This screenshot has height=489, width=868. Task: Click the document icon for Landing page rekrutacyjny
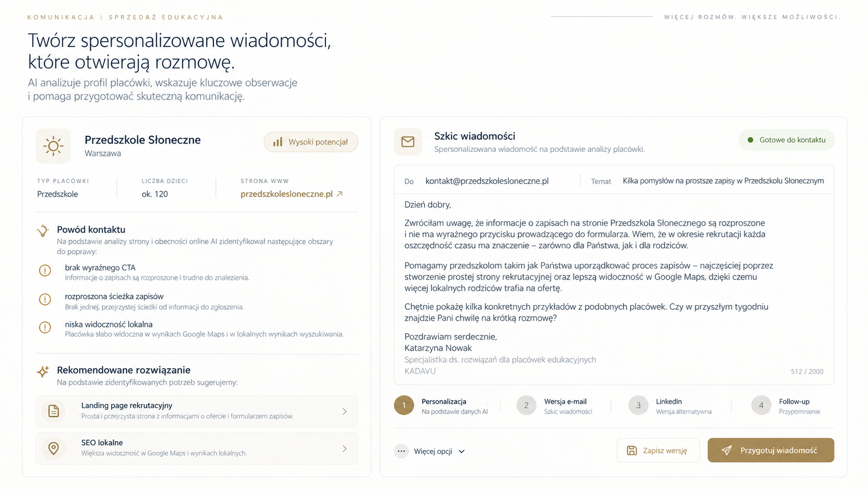point(53,411)
